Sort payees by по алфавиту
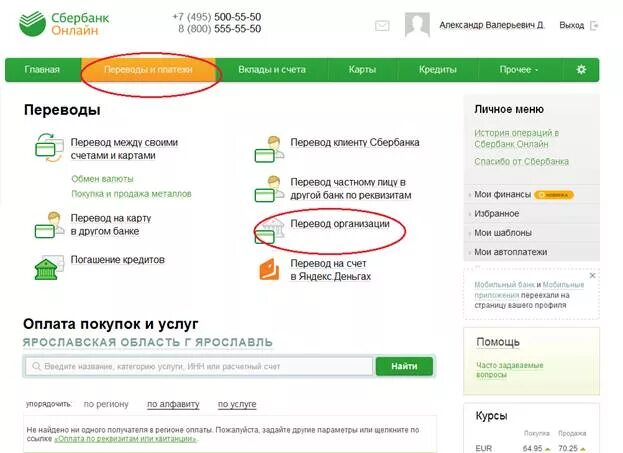Screen dimensions: 623x453 point(173,404)
